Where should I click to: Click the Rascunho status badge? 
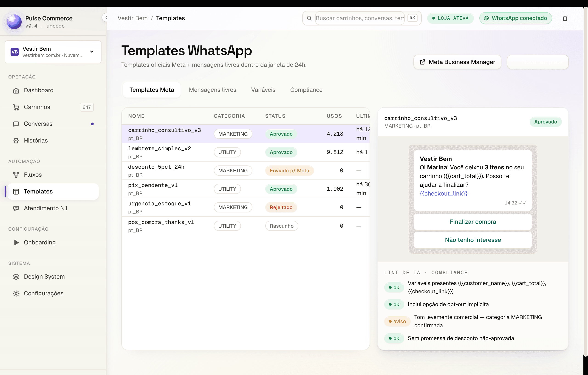coord(282,226)
